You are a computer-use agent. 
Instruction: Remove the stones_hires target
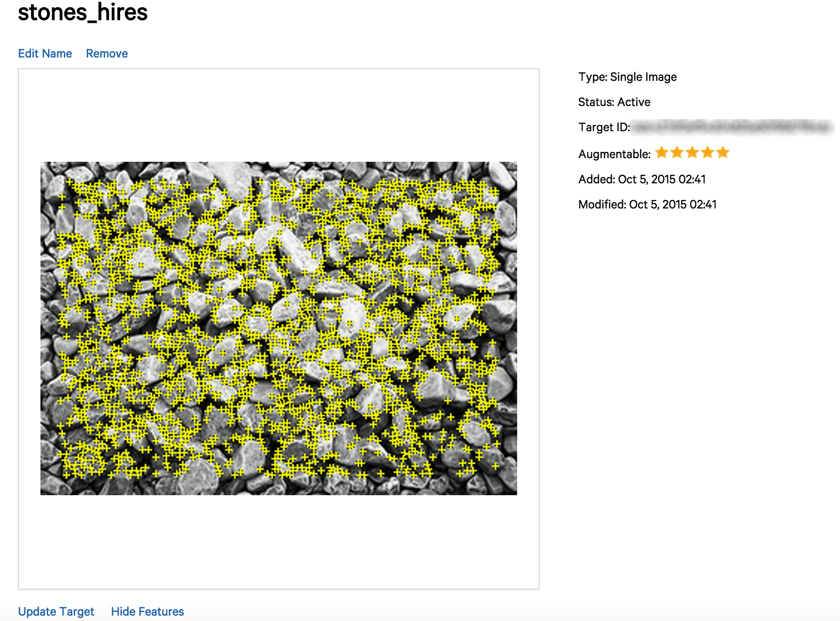tap(107, 53)
